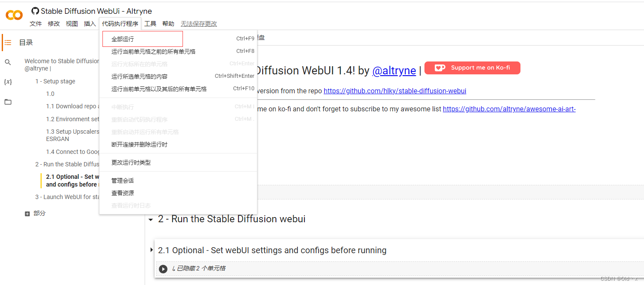Click the 部分 add section label

click(39, 213)
